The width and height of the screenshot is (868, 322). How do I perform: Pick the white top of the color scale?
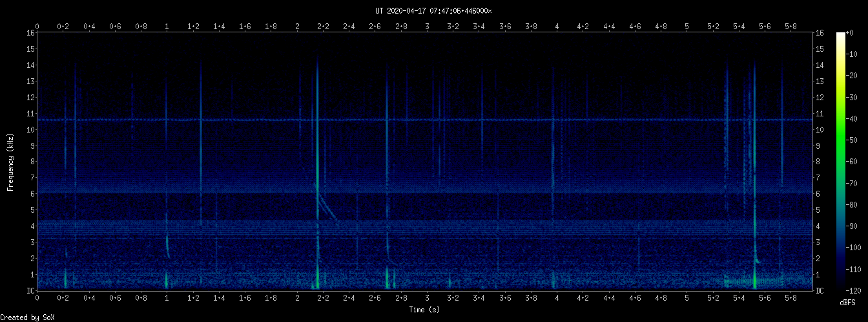(x=840, y=36)
